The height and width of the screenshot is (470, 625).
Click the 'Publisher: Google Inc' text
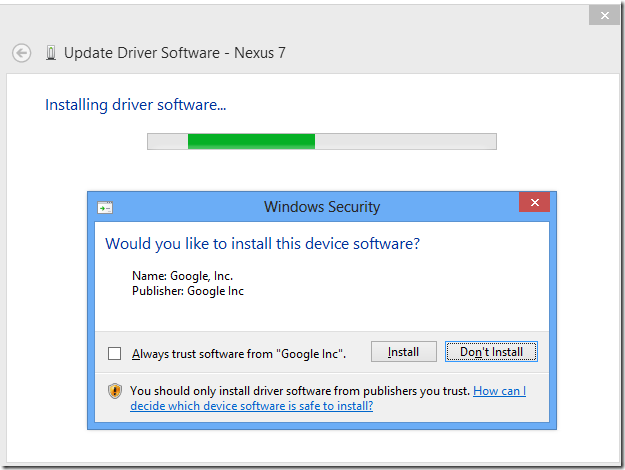click(188, 291)
